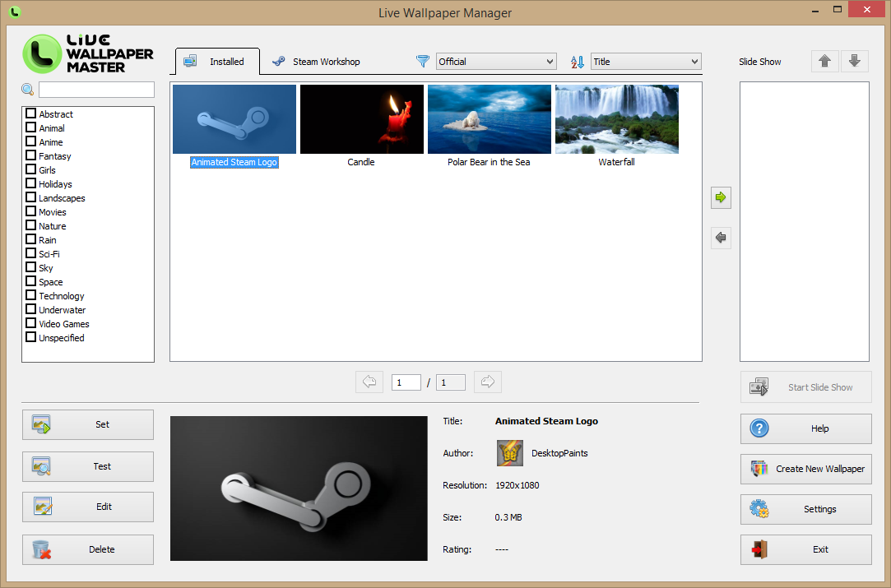
Task: Open the Title sort dropdown
Action: click(646, 62)
